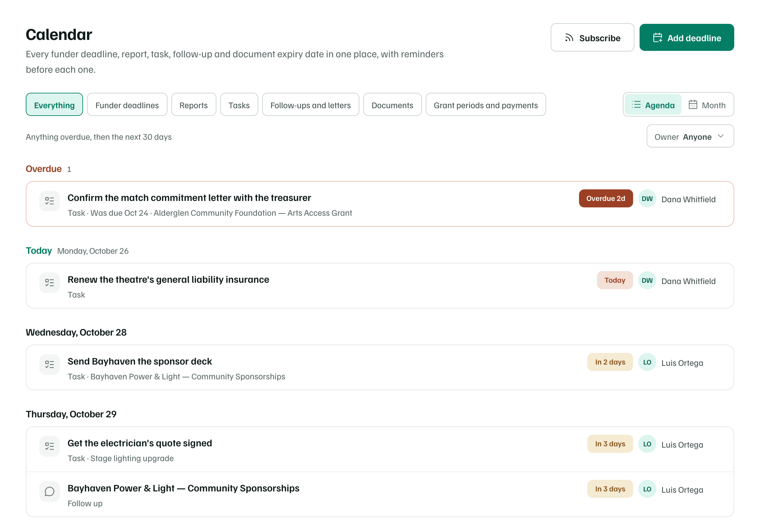Click the Overdue 2d badge
The height and width of the screenshot is (532, 760).
point(606,199)
